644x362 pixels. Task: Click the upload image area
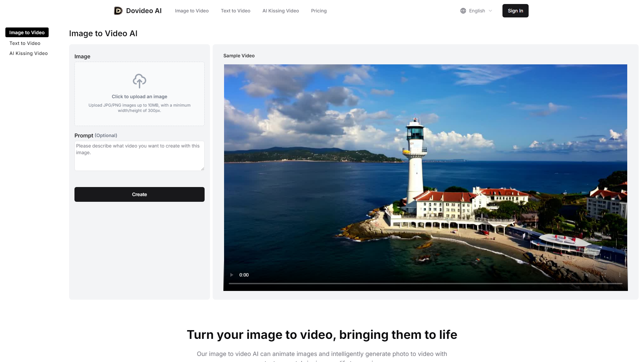click(139, 93)
